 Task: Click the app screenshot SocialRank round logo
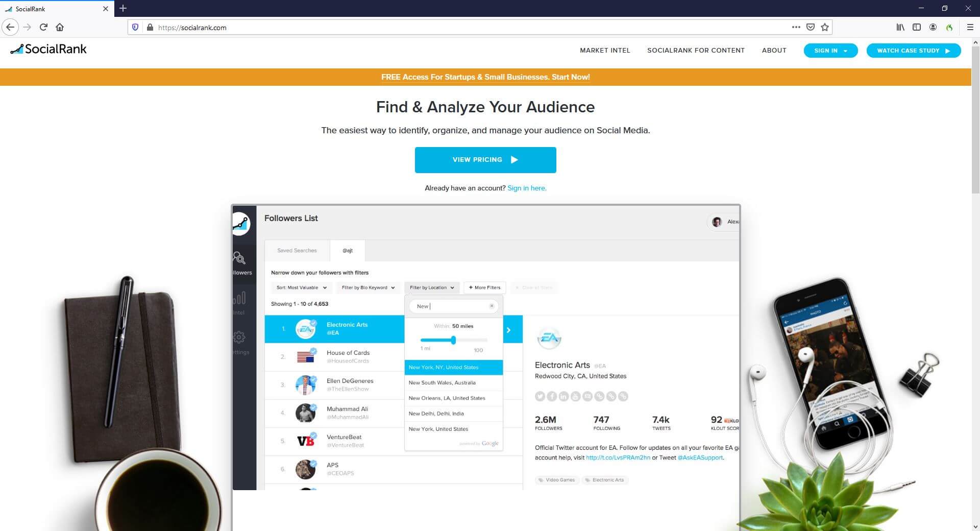click(x=241, y=223)
